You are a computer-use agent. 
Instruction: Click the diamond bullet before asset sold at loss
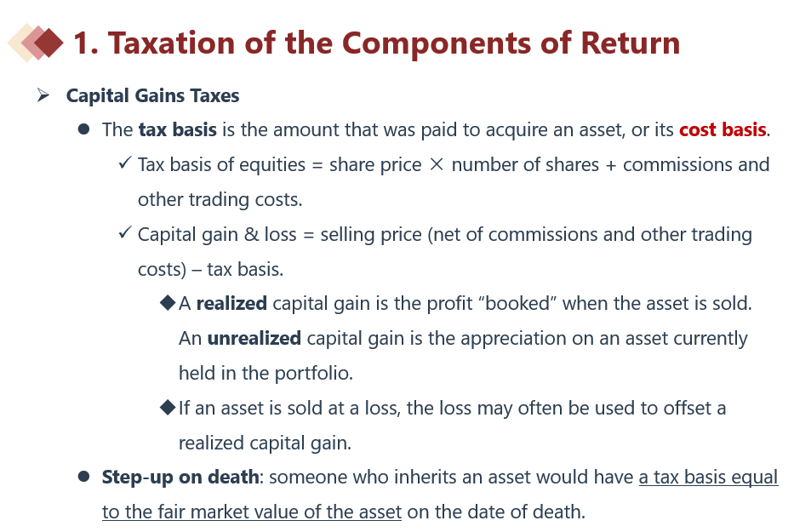coord(167,408)
